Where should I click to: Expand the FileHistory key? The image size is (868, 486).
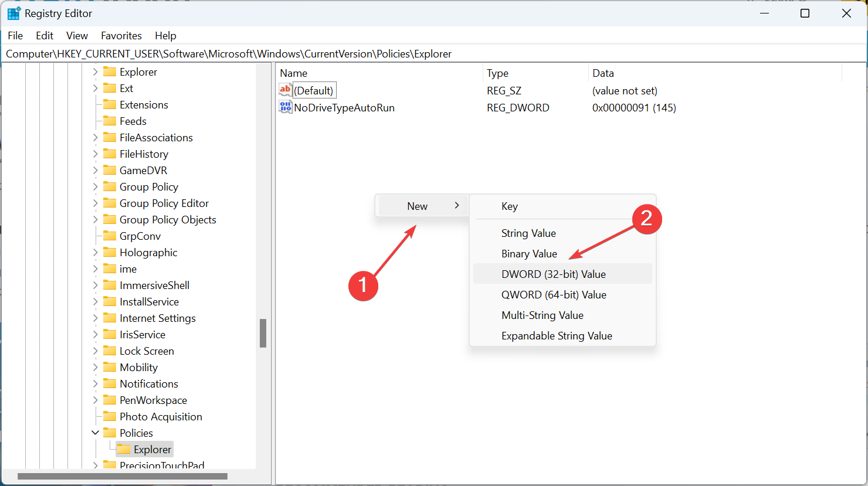click(x=95, y=154)
